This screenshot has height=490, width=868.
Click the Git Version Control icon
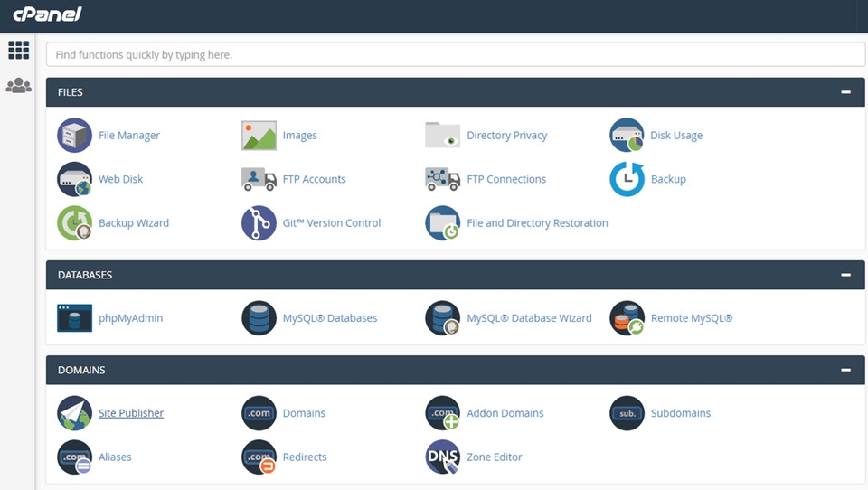(x=259, y=222)
